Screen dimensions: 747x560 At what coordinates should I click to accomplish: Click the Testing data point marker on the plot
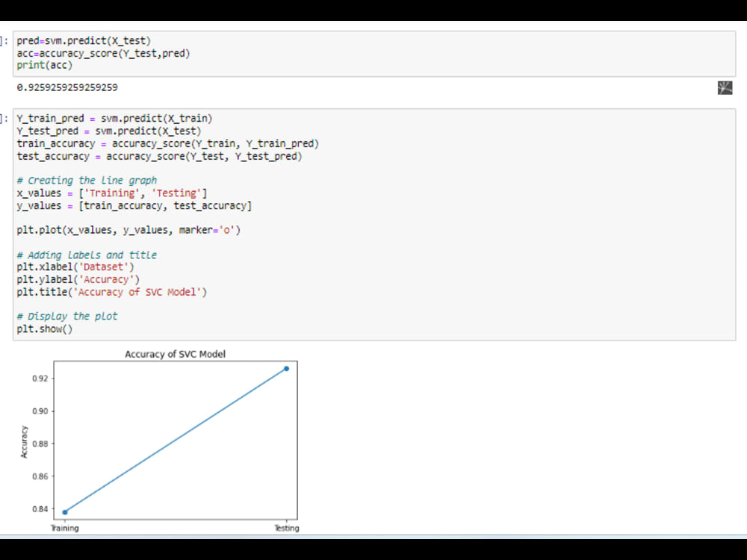click(286, 369)
